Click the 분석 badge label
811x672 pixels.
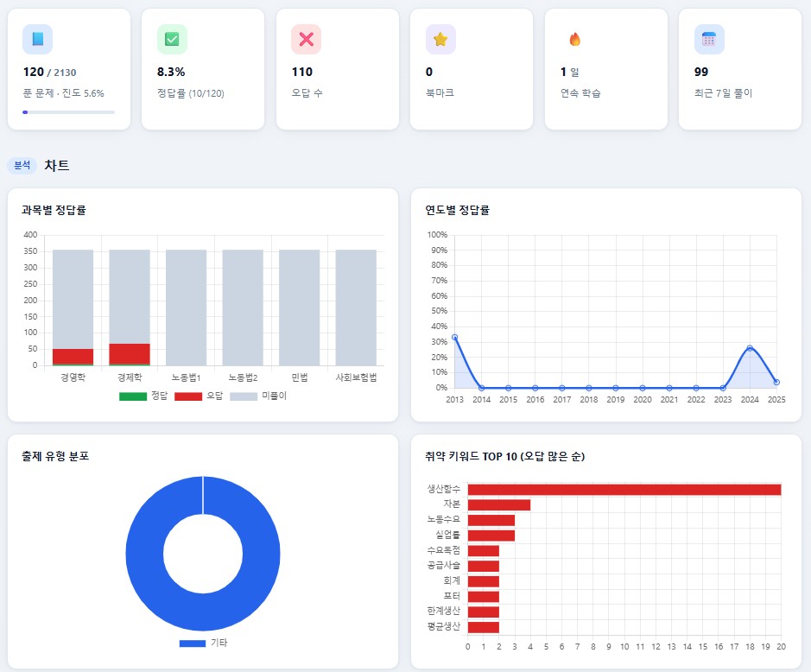(x=22, y=165)
